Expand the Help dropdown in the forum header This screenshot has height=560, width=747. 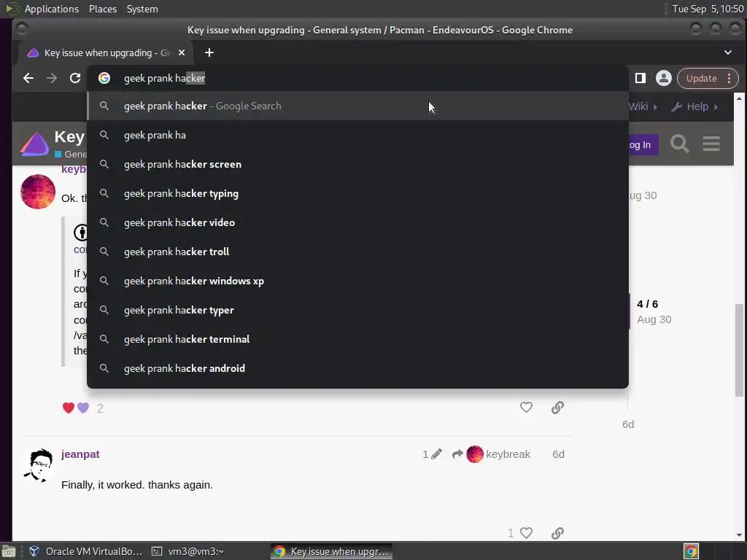click(x=694, y=106)
